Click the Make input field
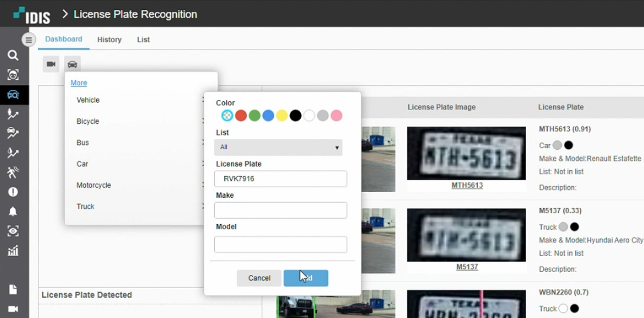The width and height of the screenshot is (644, 318). pyautogui.click(x=280, y=210)
